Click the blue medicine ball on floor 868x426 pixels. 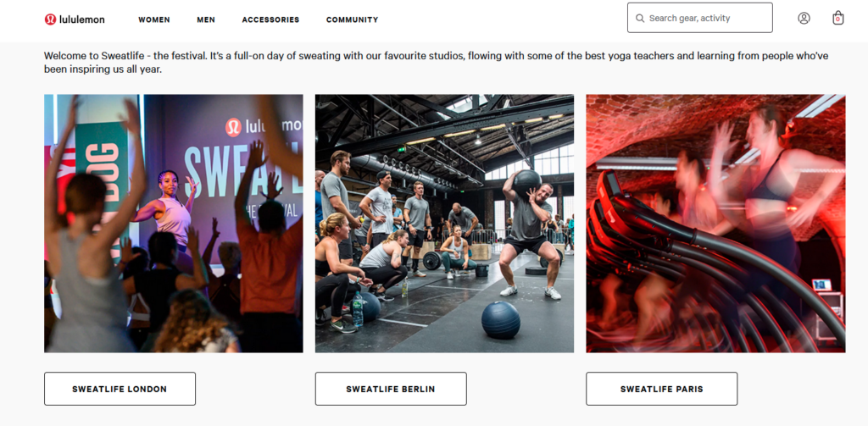point(500,320)
